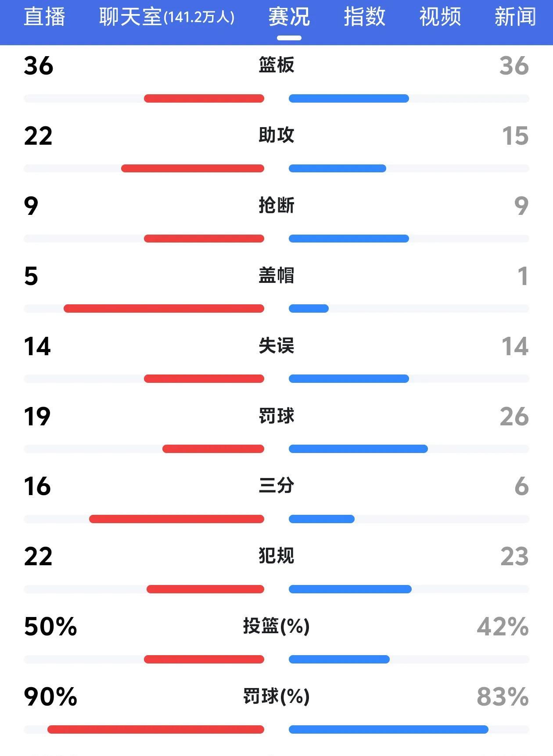Open the 指数 tab
Screen dimensions: 553x756
coord(364,17)
